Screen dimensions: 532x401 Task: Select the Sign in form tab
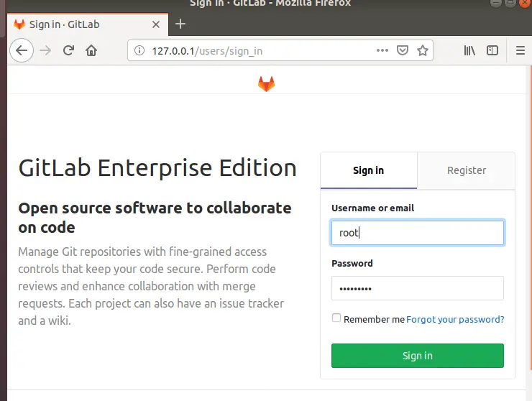[x=369, y=170]
